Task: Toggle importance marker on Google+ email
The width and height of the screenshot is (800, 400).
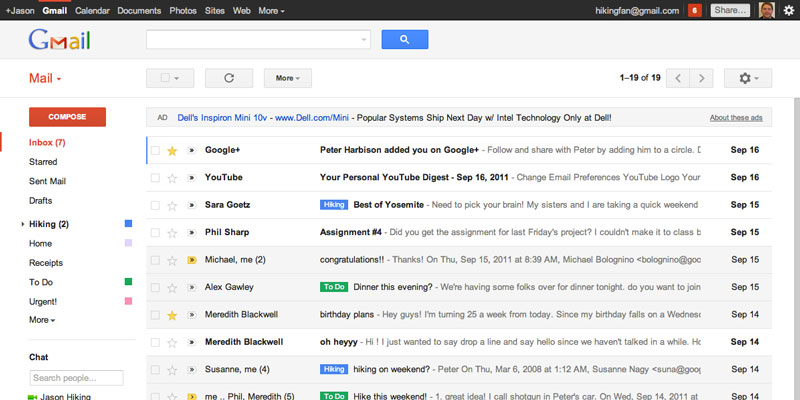Action: point(192,151)
